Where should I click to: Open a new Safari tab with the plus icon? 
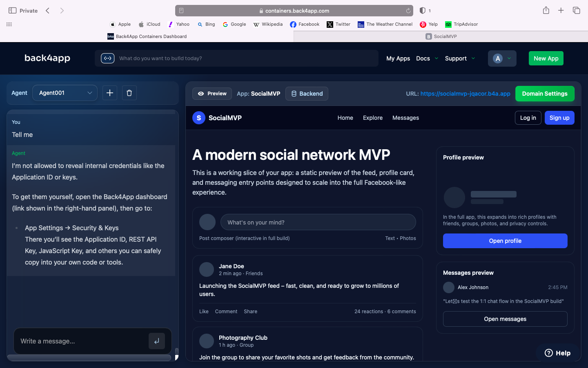pos(561,10)
